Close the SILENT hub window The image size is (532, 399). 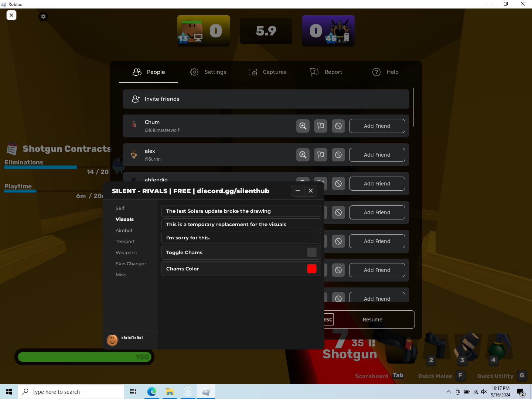pyautogui.click(x=311, y=191)
